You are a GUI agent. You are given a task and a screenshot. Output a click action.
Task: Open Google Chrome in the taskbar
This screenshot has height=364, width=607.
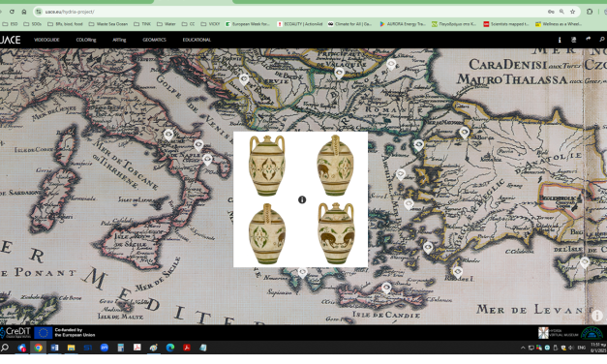38,348
